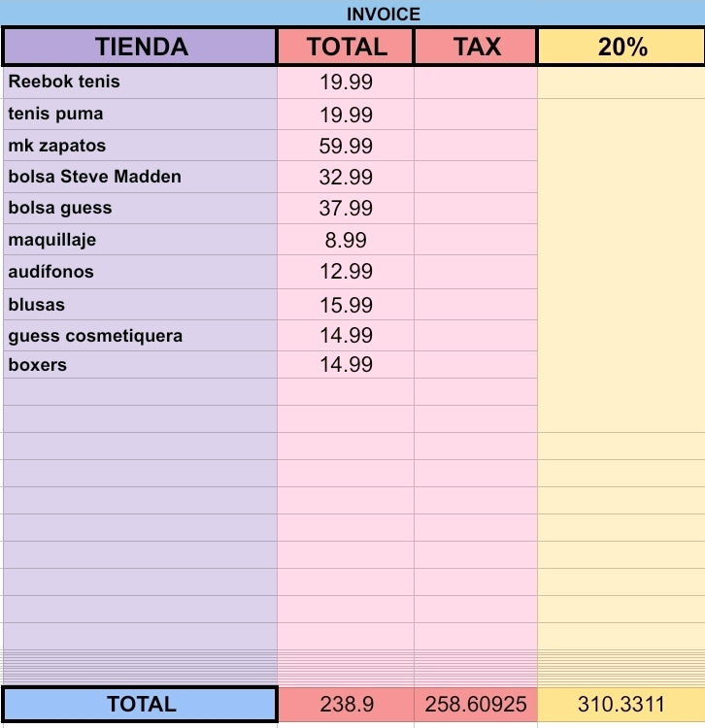
Task: Select the TAX header cell
Action: coord(476,47)
